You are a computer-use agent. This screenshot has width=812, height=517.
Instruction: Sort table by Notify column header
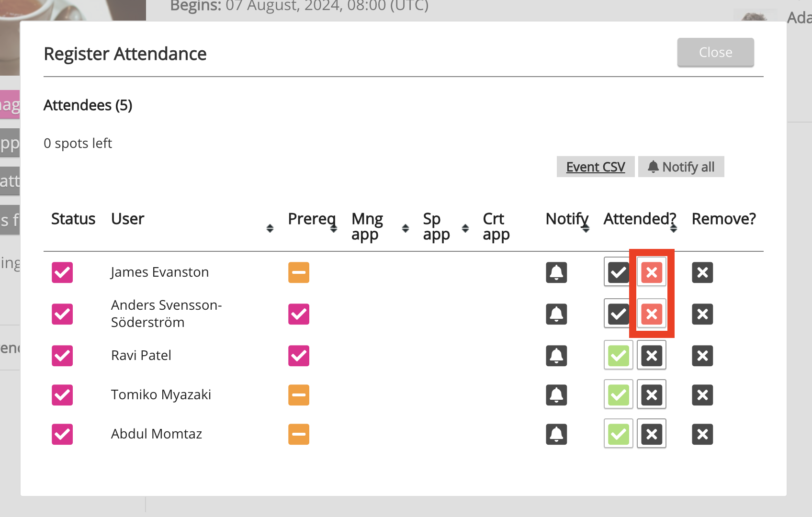point(585,228)
